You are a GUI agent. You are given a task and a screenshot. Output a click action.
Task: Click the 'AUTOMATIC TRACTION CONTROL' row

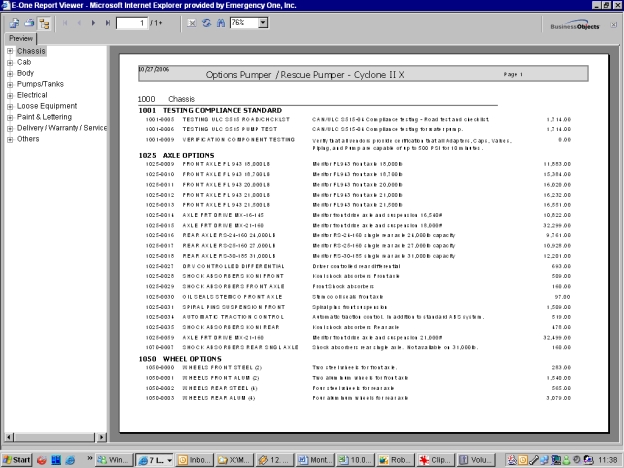point(358,317)
